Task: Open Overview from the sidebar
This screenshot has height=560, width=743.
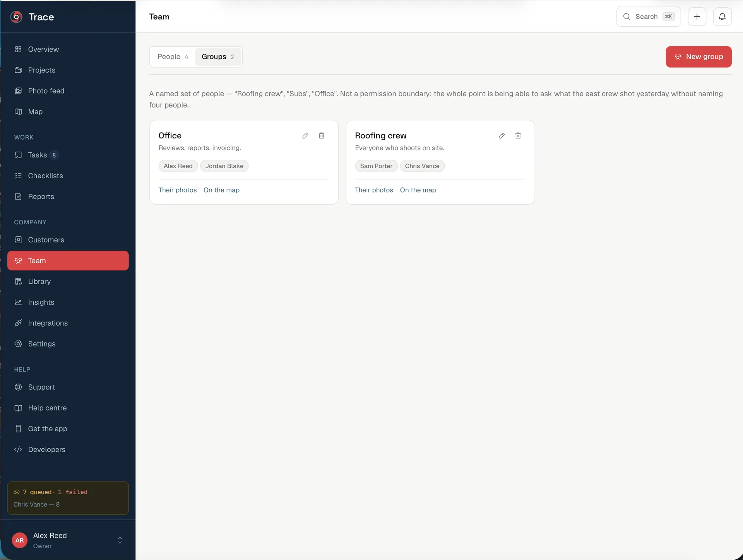Action: (x=68, y=49)
